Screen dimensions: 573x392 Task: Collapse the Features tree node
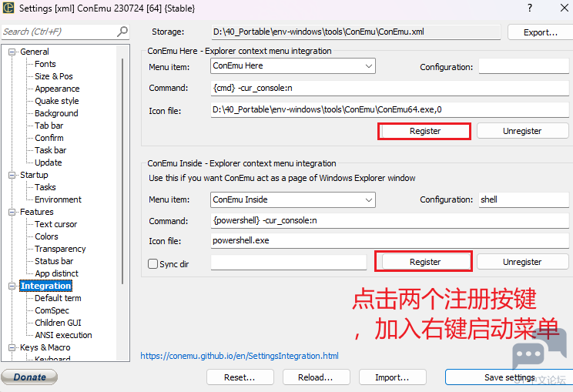point(12,212)
